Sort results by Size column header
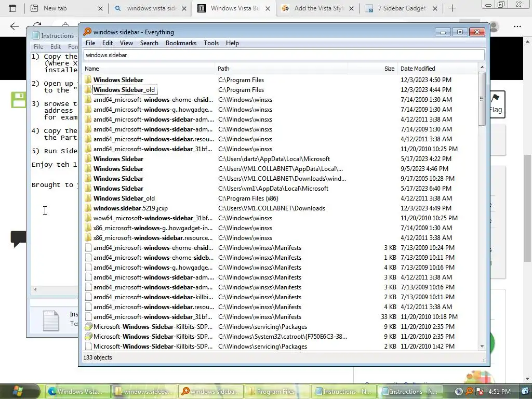Viewport: 532px width, 399px height. pos(373,69)
